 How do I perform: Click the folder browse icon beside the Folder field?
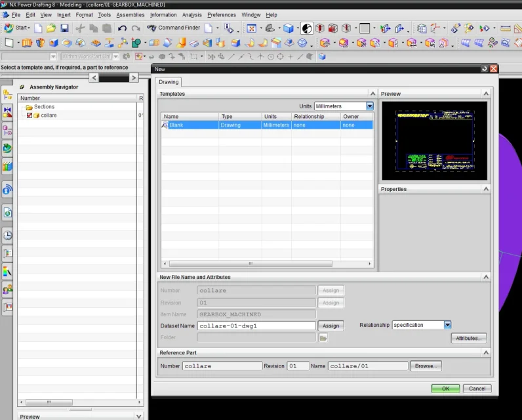tap(323, 338)
